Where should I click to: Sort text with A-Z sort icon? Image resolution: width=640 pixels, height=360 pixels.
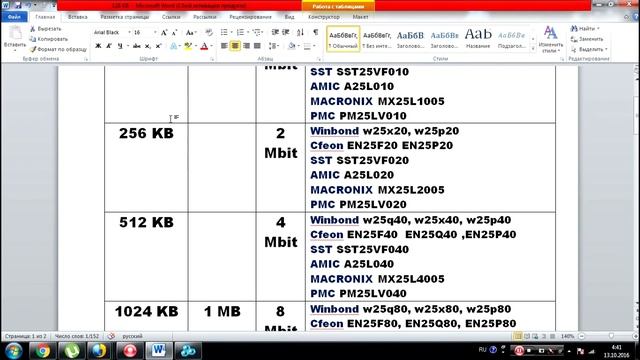(300, 32)
